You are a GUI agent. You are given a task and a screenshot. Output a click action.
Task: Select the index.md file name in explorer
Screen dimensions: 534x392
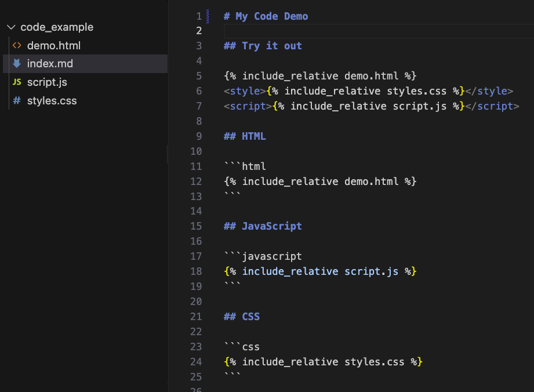coord(50,64)
